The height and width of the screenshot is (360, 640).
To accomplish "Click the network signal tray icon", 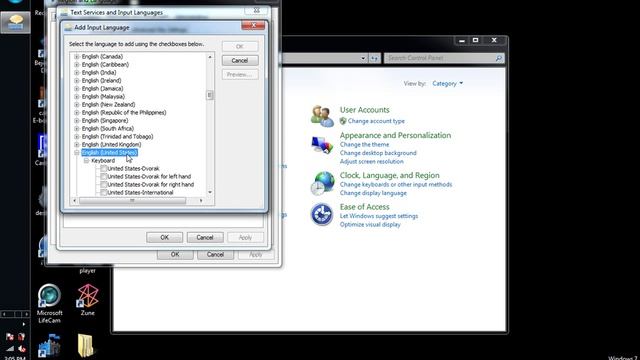I will tap(10, 348).
